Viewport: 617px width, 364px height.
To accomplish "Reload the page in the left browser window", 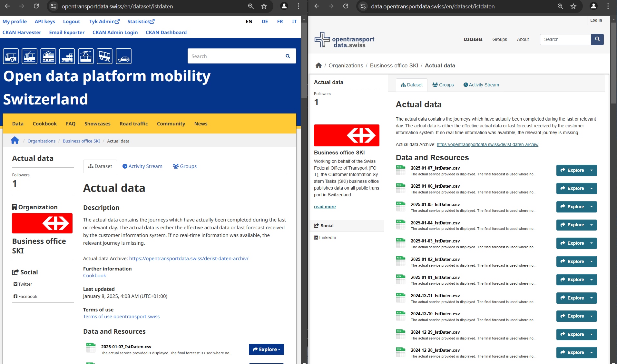I will tap(36, 6).
